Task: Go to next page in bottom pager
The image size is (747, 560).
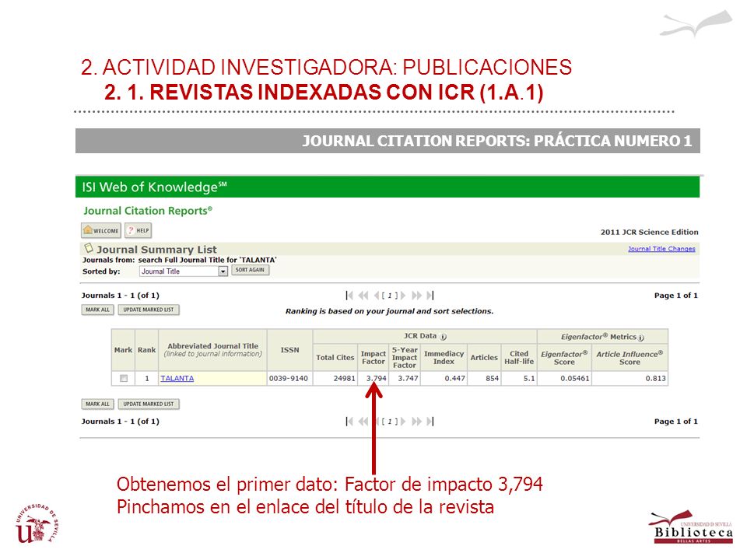Action: pyautogui.click(x=403, y=422)
